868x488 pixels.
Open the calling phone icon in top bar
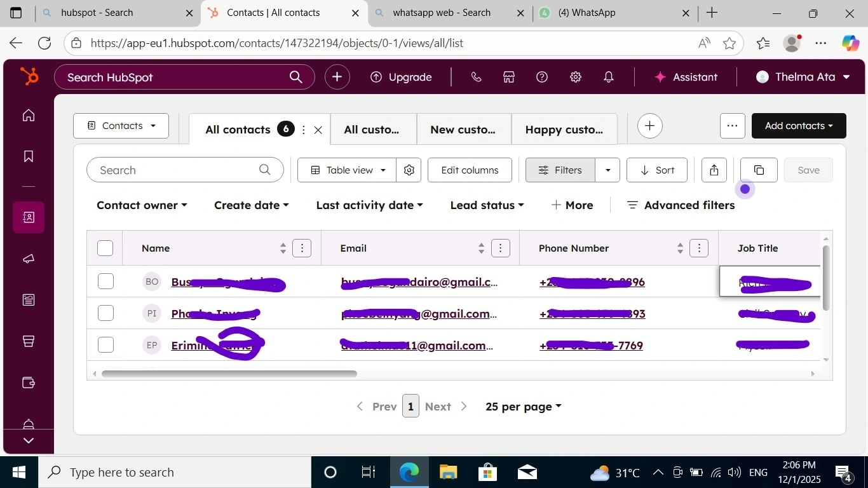coord(476,77)
